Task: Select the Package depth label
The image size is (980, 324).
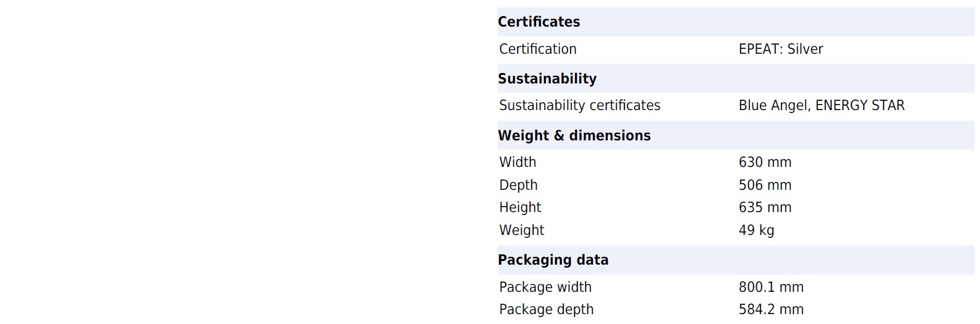Action: [x=546, y=310]
